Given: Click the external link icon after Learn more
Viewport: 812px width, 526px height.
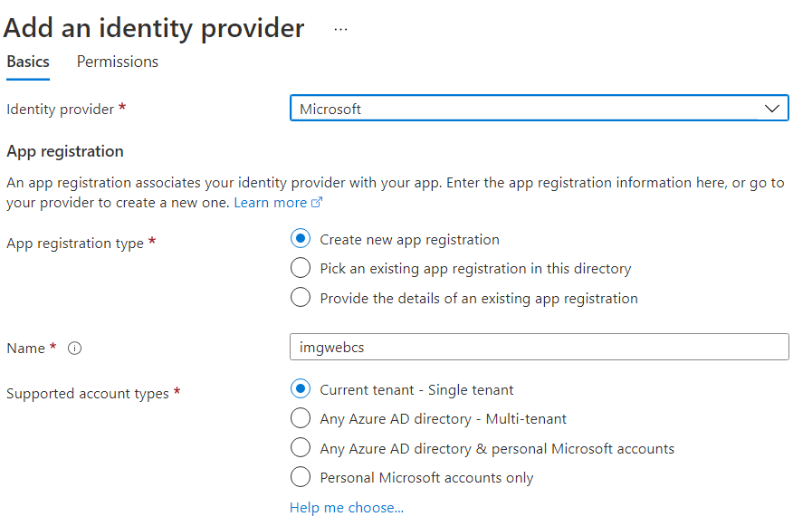Looking at the screenshot, I should click(317, 203).
